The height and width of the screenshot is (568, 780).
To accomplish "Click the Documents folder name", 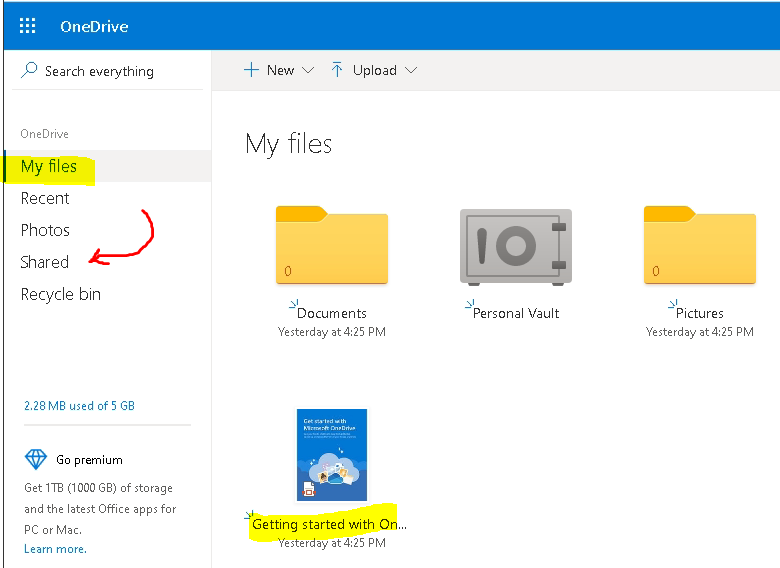I will [x=332, y=313].
